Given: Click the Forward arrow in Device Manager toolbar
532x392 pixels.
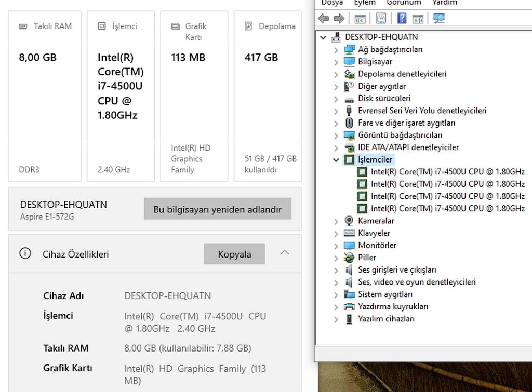Looking at the screenshot, I should [339, 18].
